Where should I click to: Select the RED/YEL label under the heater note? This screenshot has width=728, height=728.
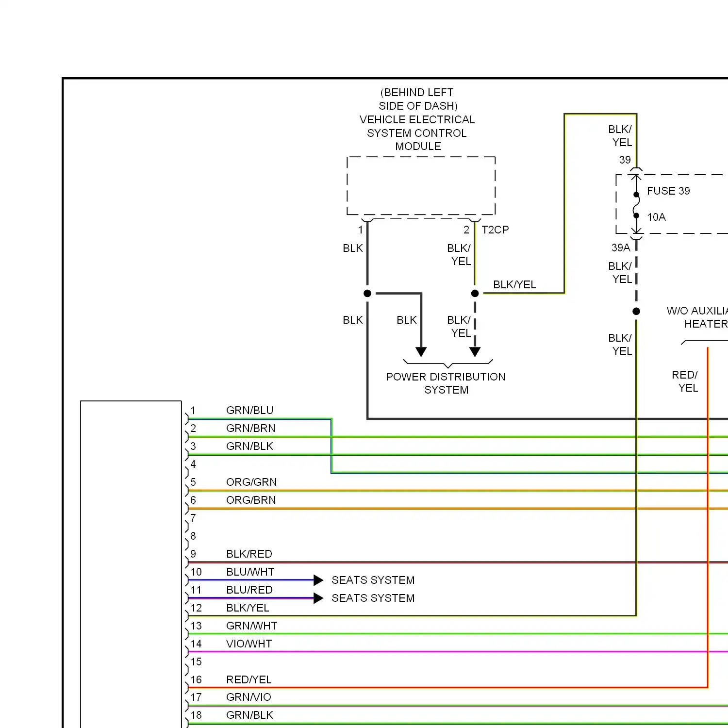(685, 381)
